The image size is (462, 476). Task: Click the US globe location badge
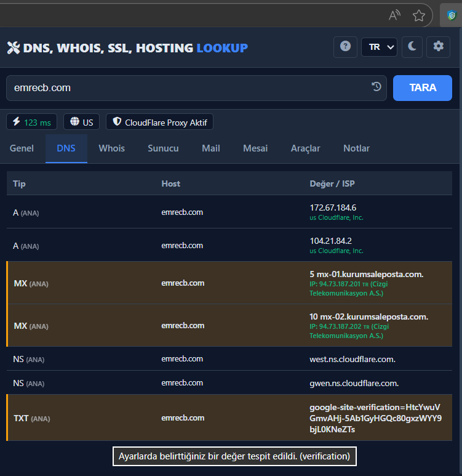(81, 122)
